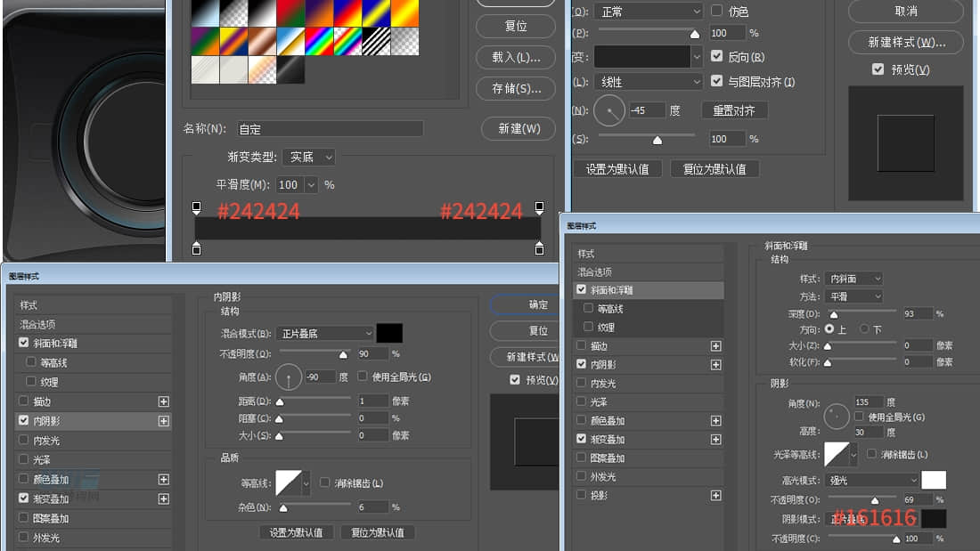Open the 等高线 contour thumbnail in Inner Shadow

click(288, 482)
